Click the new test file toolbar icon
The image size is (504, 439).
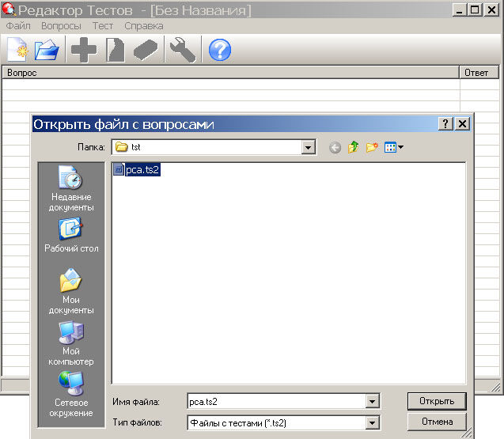click(18, 50)
